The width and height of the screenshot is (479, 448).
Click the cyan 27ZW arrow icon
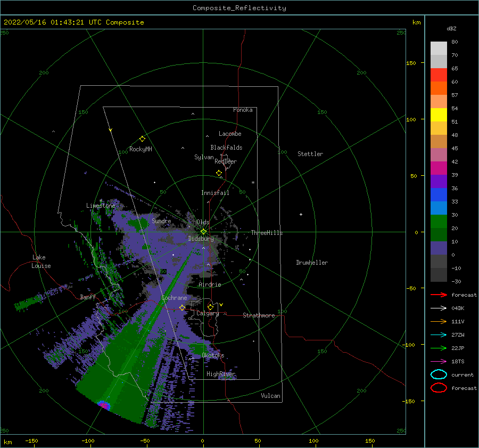pos(439,335)
